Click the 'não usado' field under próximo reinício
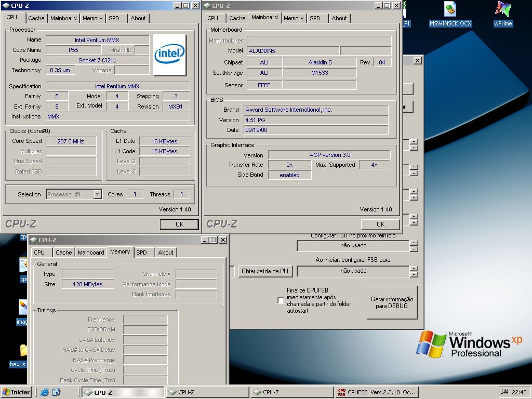Screen dimensions: 532x399 click(353, 246)
